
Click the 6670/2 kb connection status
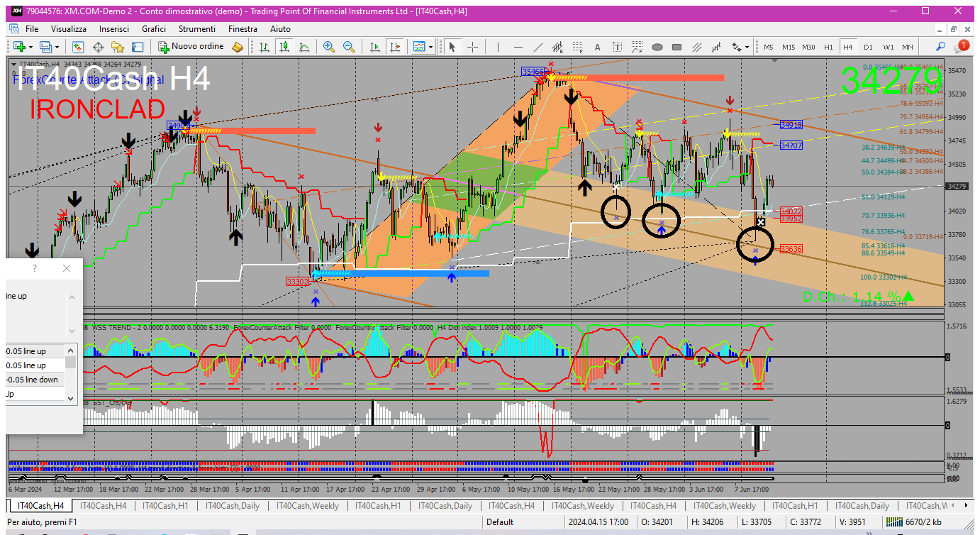(x=915, y=522)
